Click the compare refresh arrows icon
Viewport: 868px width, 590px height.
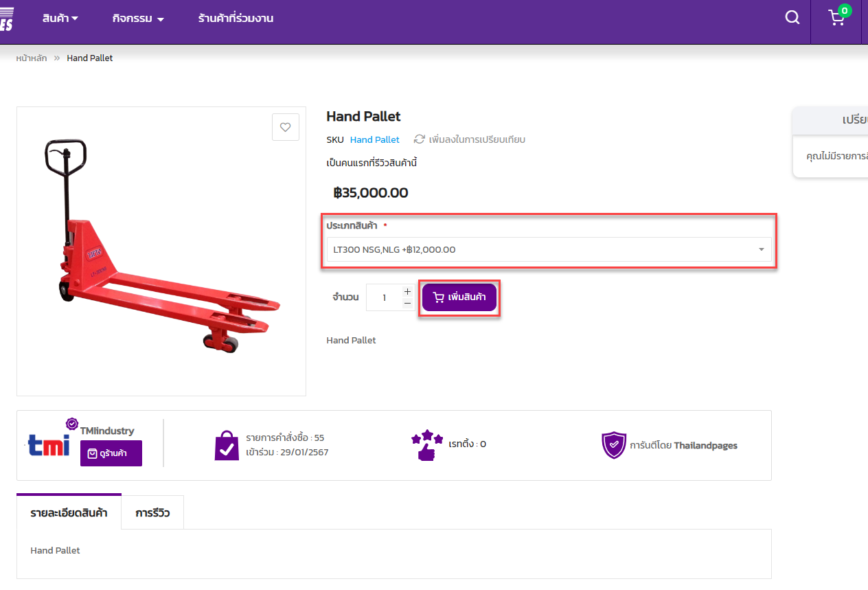point(419,139)
